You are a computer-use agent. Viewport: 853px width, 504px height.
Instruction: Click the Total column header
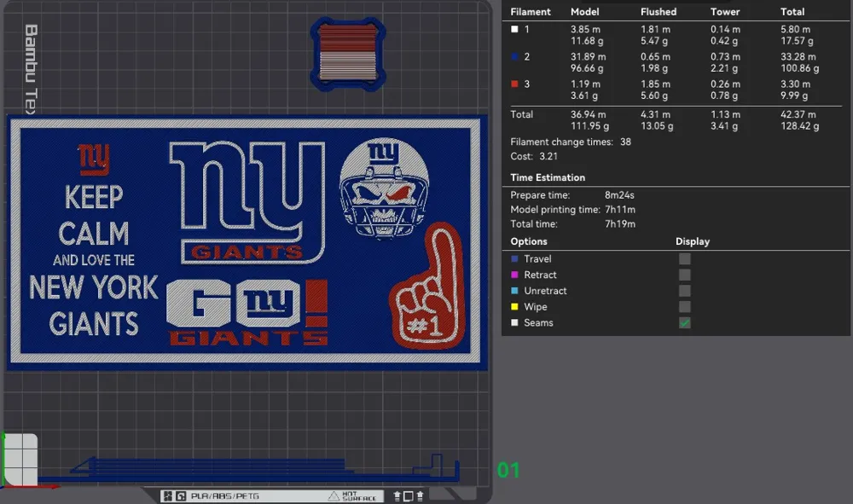[792, 11]
